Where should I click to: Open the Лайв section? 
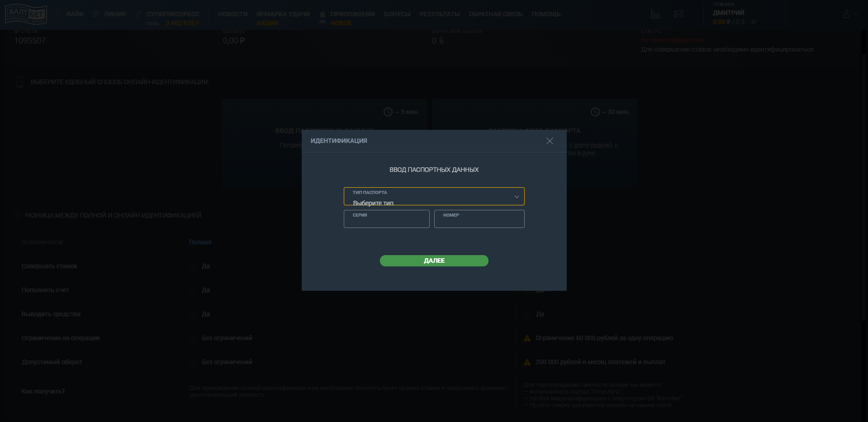pos(75,14)
